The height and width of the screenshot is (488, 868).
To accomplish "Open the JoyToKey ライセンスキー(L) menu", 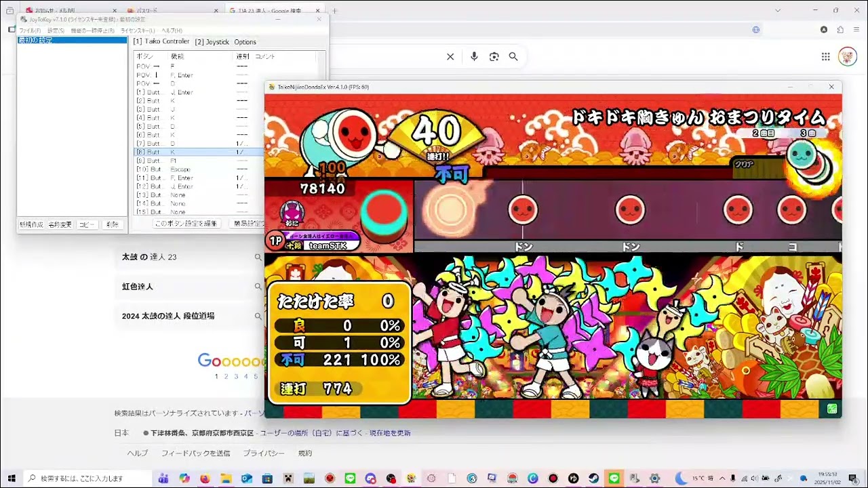I will point(137,30).
